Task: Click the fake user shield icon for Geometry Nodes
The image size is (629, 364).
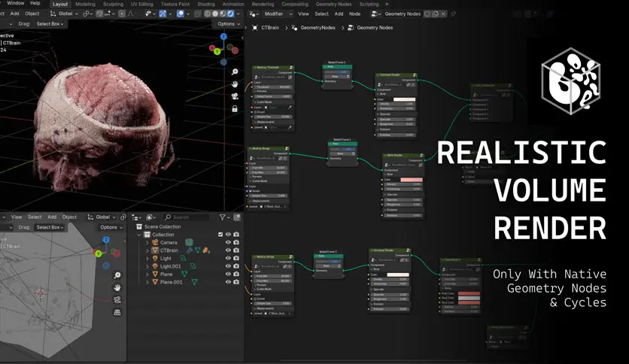Action: [x=427, y=14]
